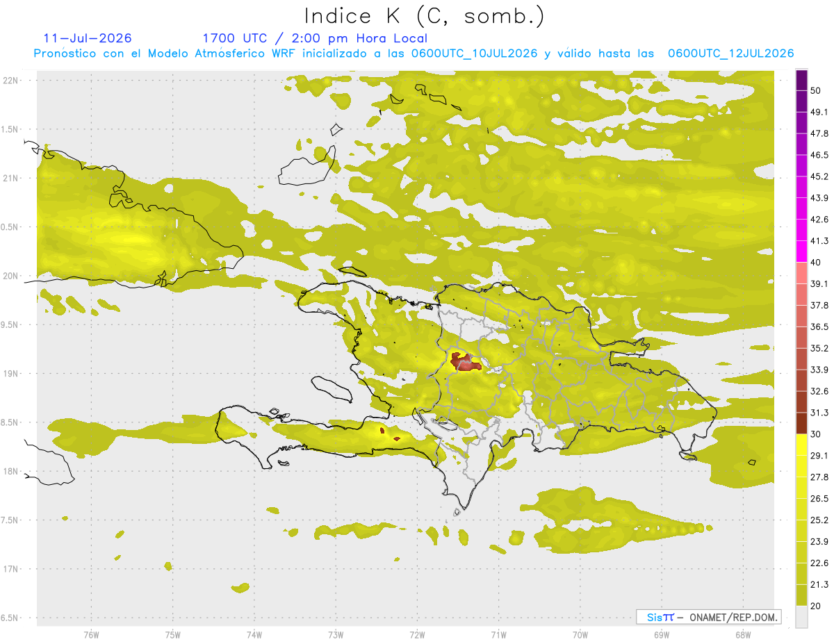Image resolution: width=834 pixels, height=644 pixels.
Task: Click the "17N" latitude label
Action: [x=11, y=569]
